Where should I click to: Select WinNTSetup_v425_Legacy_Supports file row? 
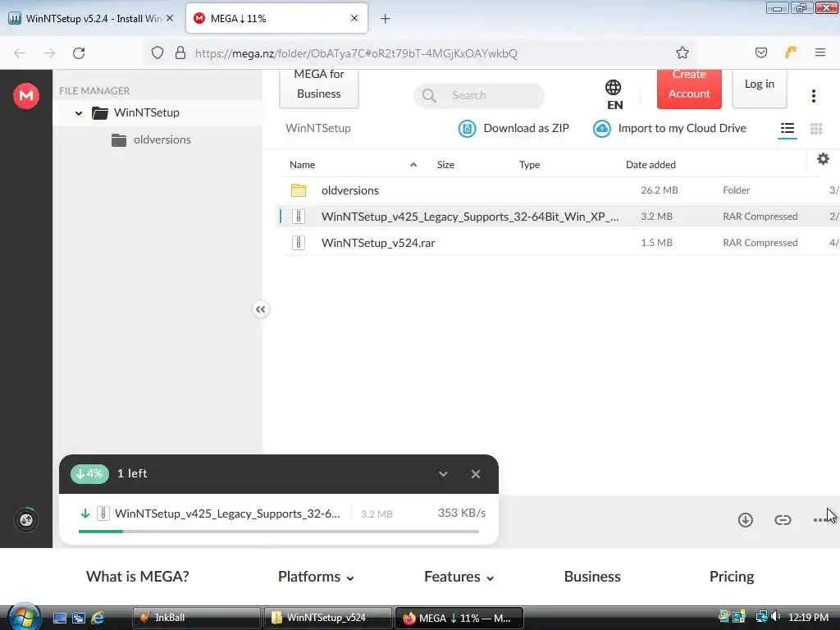point(559,217)
